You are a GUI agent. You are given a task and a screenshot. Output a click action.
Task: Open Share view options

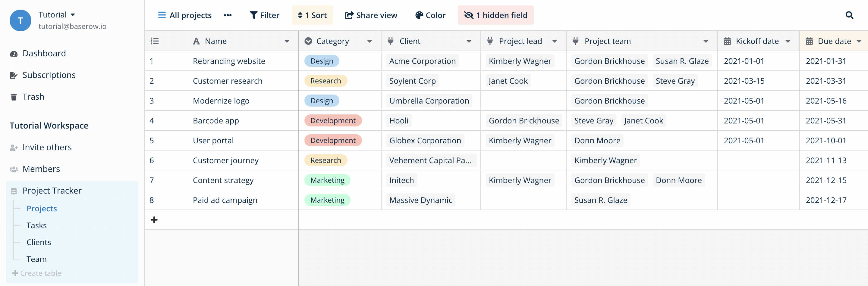tap(371, 15)
